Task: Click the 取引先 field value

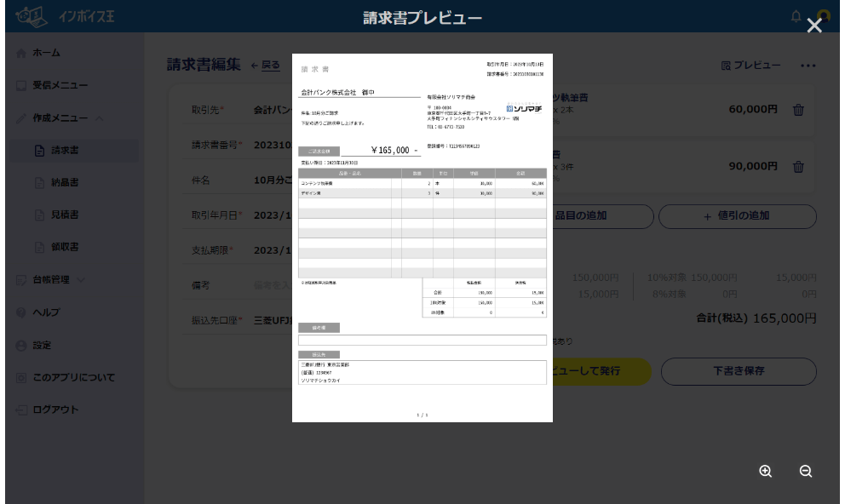Action: click(273, 110)
